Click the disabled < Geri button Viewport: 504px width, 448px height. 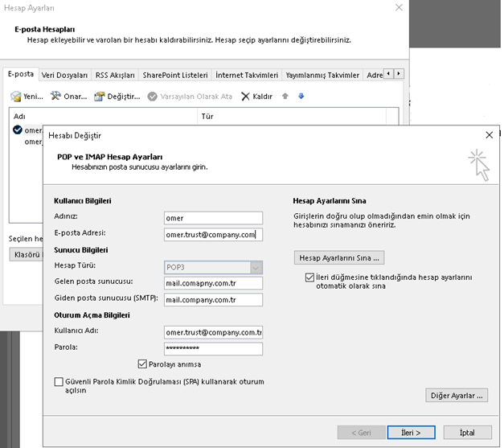pos(361,433)
